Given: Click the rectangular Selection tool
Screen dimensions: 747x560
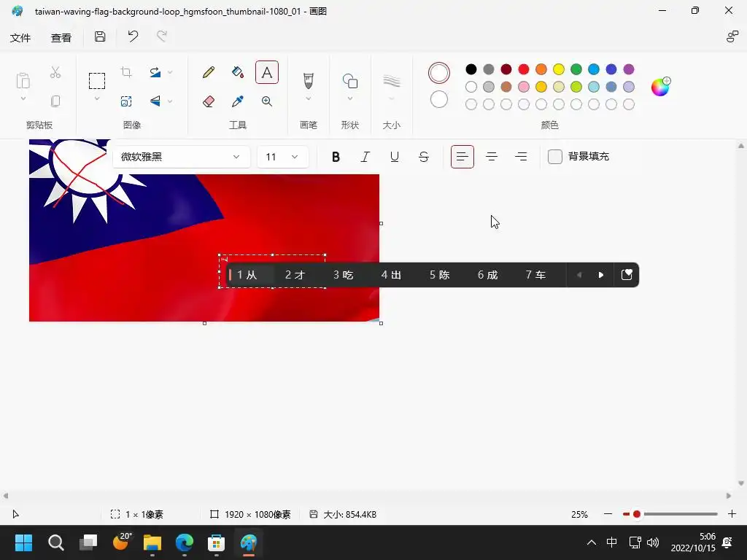Looking at the screenshot, I should pos(97,81).
